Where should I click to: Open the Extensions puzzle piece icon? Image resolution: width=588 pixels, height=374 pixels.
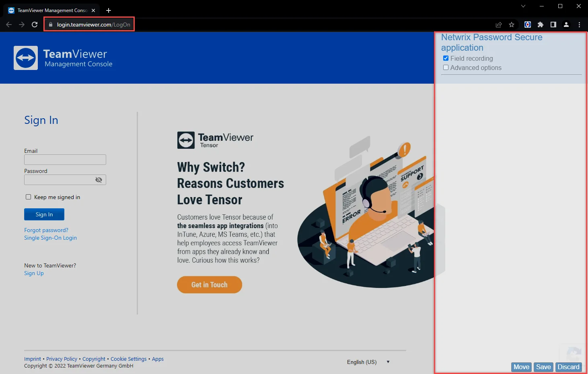tap(541, 25)
